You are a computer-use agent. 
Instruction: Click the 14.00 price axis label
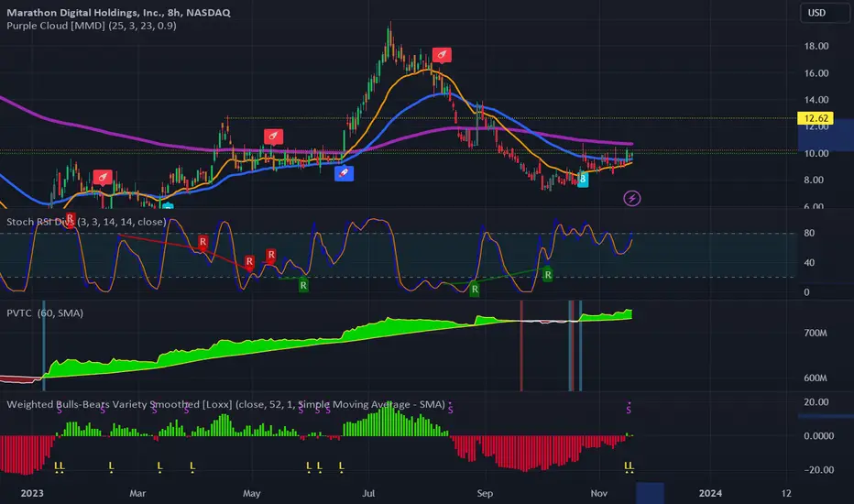[x=816, y=100]
